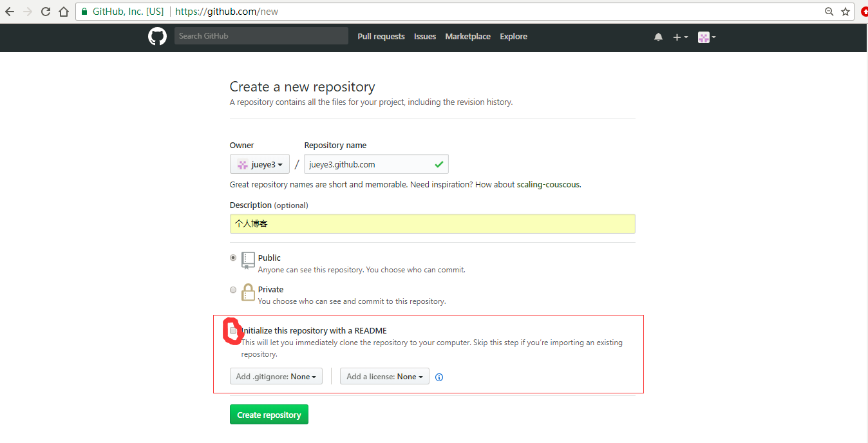Click the green checkmark in name field
Image resolution: width=868 pixels, height=443 pixels.
click(439, 164)
